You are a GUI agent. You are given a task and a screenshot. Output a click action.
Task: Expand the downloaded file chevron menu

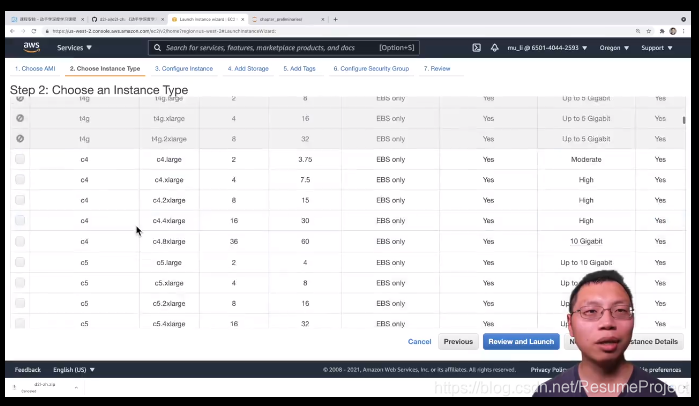(76, 388)
